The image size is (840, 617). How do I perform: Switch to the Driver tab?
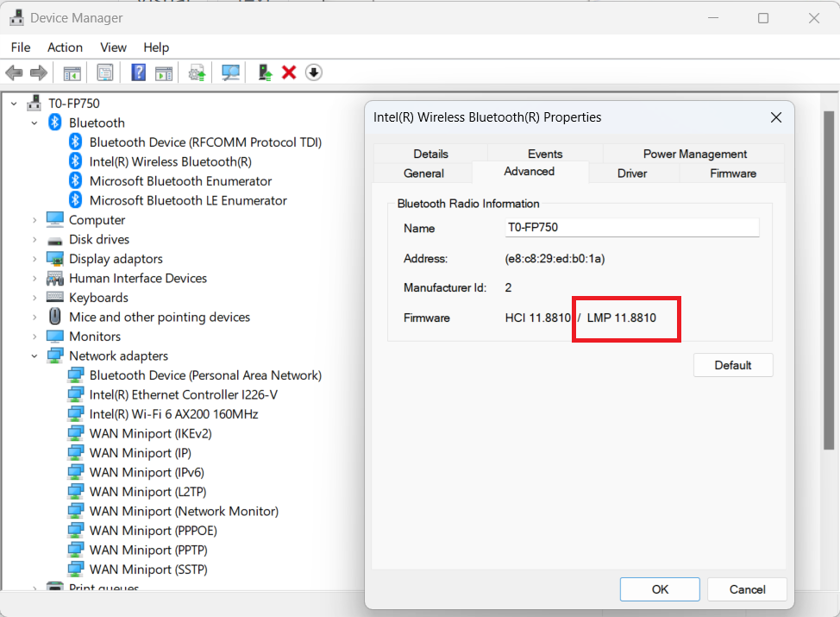pyautogui.click(x=632, y=173)
